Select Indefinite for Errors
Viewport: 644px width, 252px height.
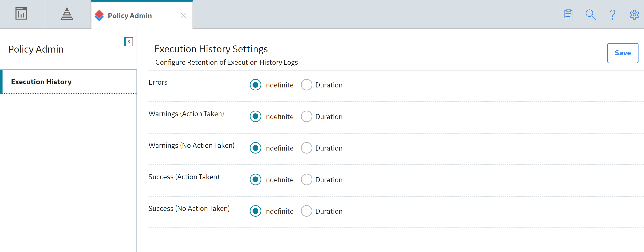click(255, 85)
